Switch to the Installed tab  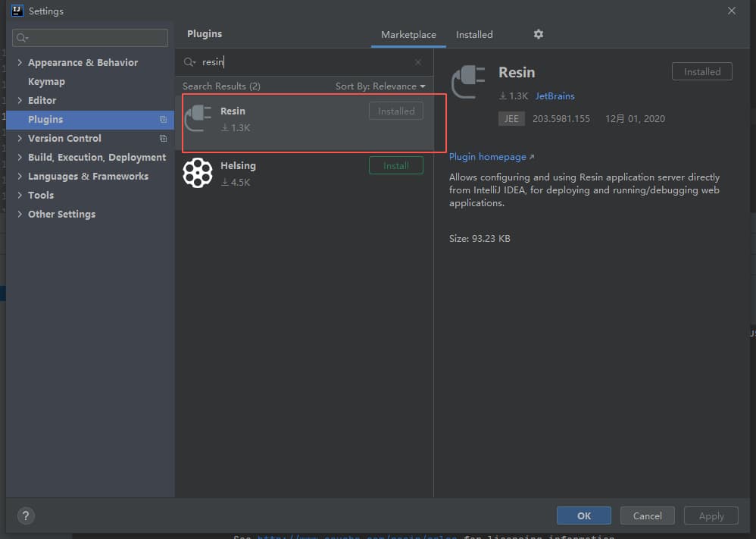coord(474,35)
